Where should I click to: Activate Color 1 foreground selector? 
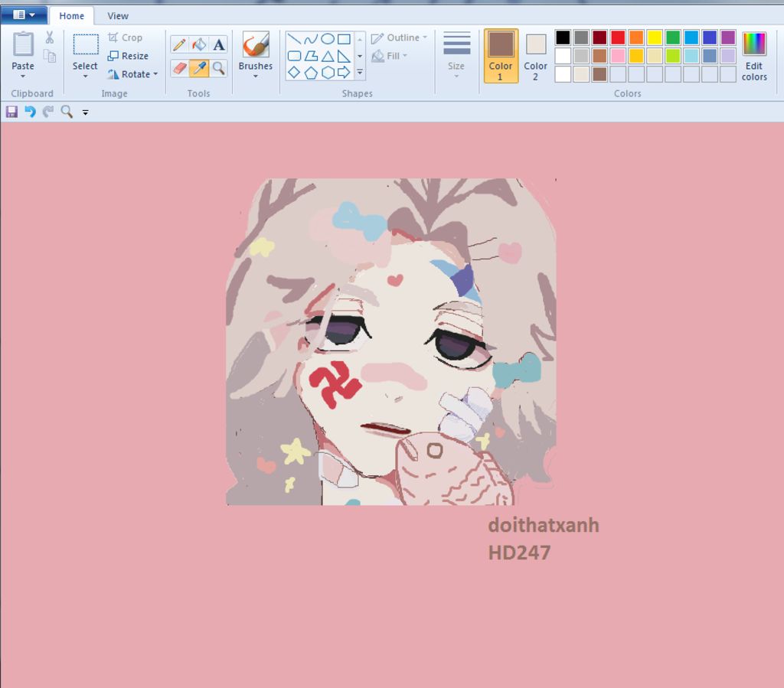tap(501, 55)
